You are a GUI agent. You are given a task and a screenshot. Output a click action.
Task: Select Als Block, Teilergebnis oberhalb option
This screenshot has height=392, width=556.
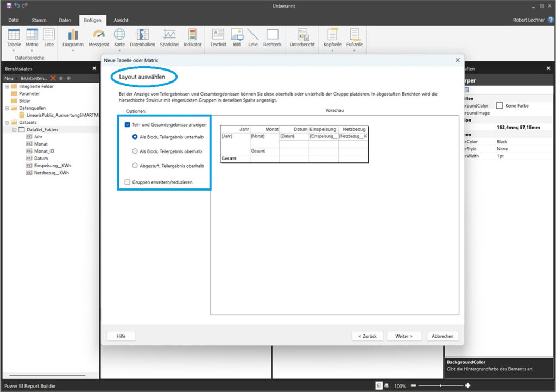tap(135, 151)
